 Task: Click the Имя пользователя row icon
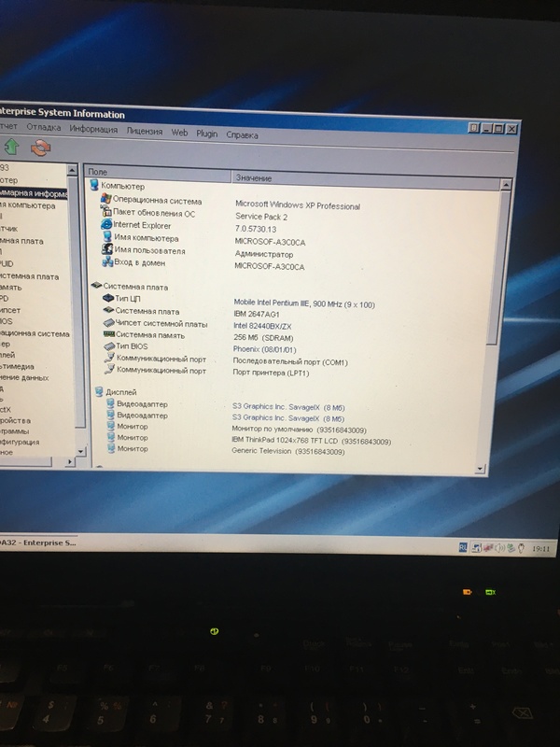coord(107,248)
